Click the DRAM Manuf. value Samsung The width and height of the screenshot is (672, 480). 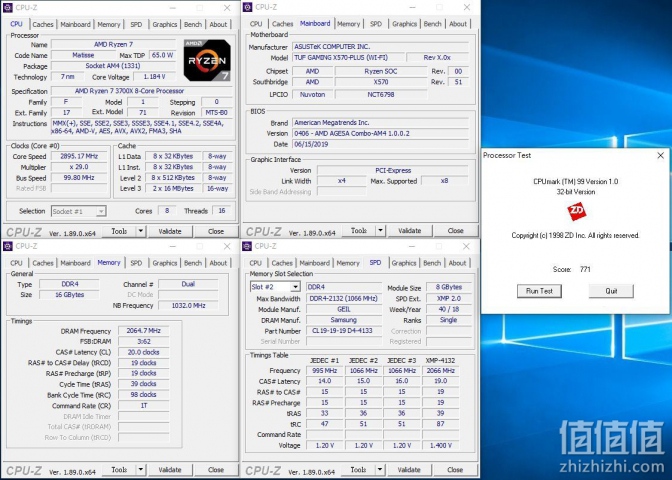344,320
